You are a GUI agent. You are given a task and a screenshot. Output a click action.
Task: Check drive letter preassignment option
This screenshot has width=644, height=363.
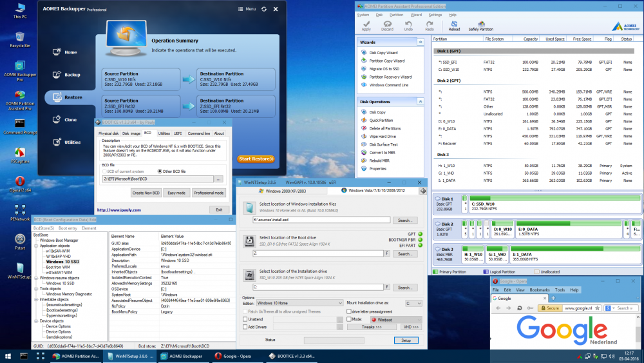click(x=348, y=311)
